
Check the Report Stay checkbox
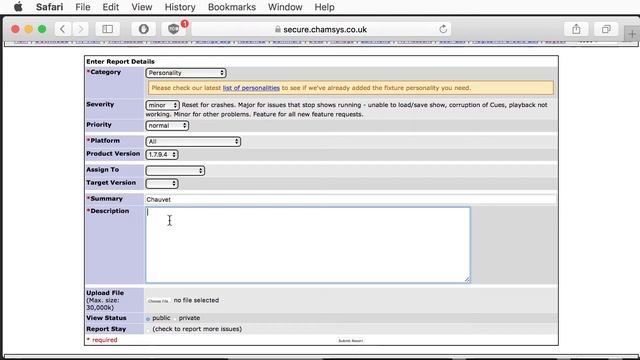148,329
